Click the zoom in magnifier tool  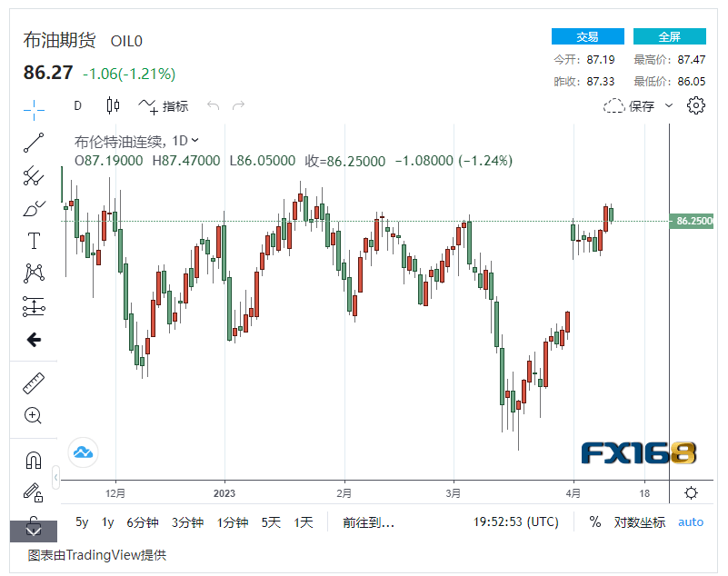(34, 415)
